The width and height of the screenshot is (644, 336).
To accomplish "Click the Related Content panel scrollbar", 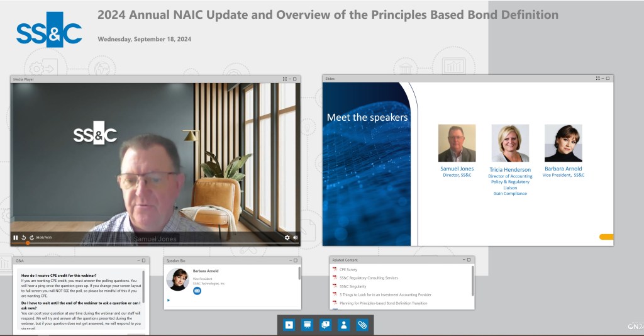I will pos(472,280).
